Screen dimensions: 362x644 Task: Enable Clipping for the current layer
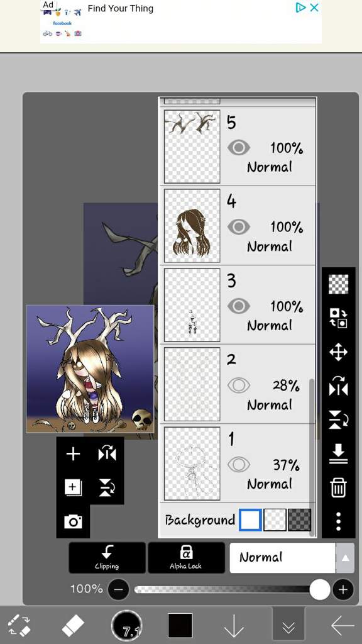[107, 558]
